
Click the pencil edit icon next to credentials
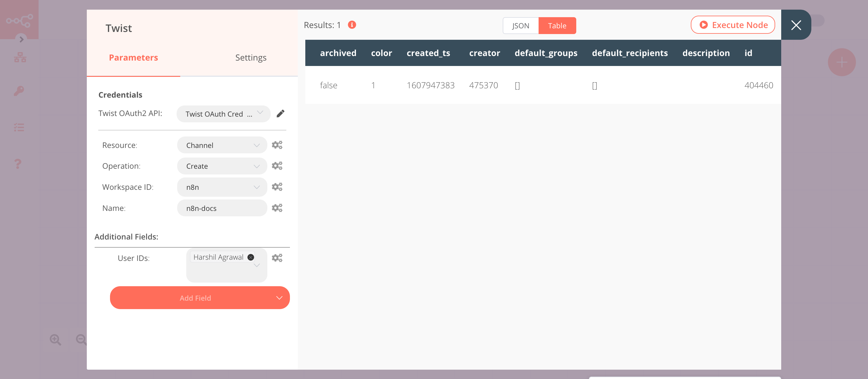tap(281, 113)
